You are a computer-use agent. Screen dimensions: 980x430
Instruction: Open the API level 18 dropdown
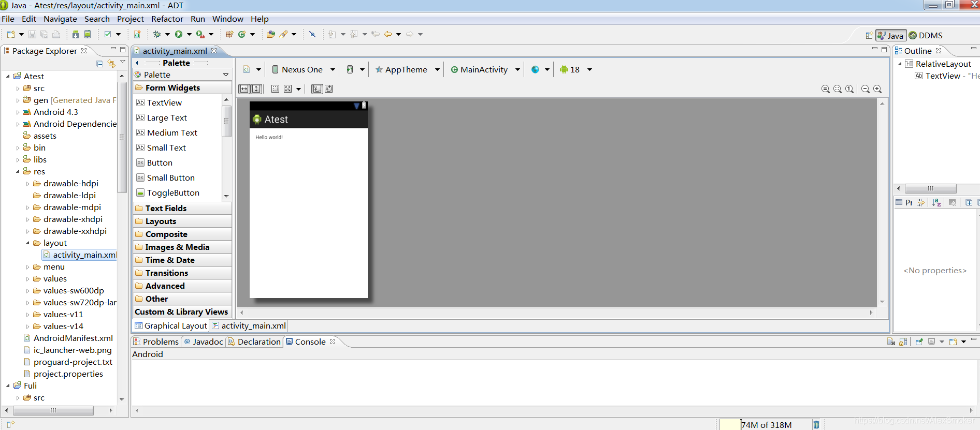click(x=575, y=69)
